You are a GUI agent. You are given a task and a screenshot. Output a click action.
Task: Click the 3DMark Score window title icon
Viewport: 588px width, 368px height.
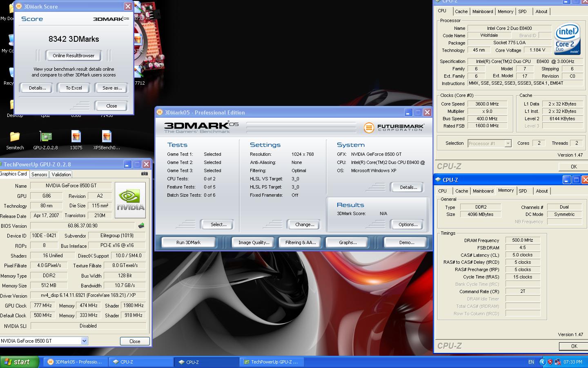tap(19, 7)
